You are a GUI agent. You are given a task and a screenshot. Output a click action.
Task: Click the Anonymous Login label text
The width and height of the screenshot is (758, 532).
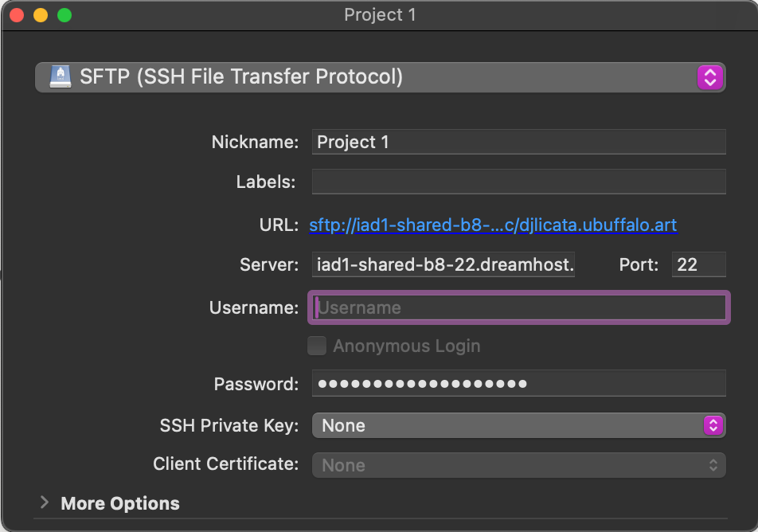pos(406,346)
